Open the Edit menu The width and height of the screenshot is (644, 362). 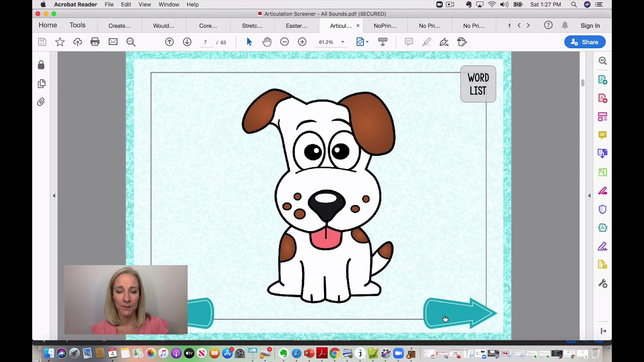(x=126, y=5)
